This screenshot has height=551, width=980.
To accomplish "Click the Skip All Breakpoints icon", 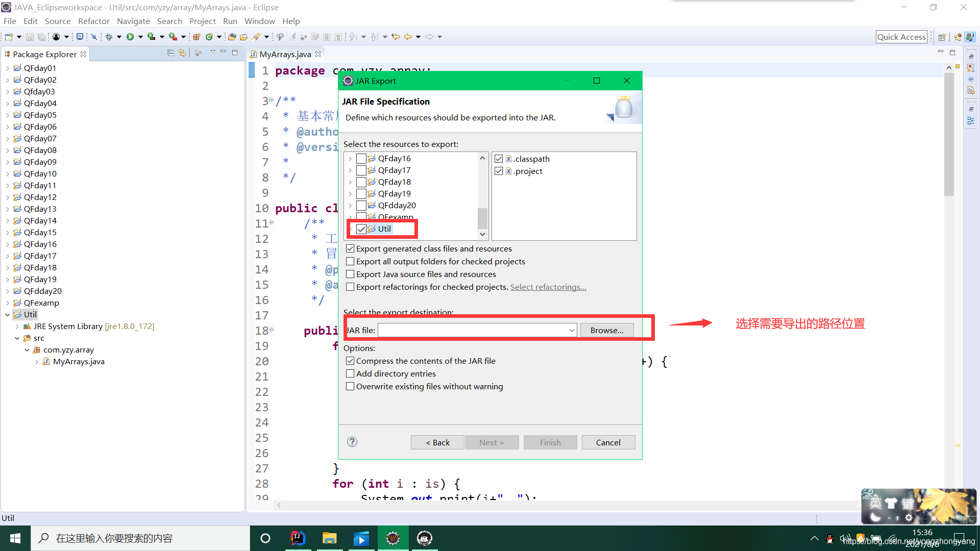I will pos(94,37).
